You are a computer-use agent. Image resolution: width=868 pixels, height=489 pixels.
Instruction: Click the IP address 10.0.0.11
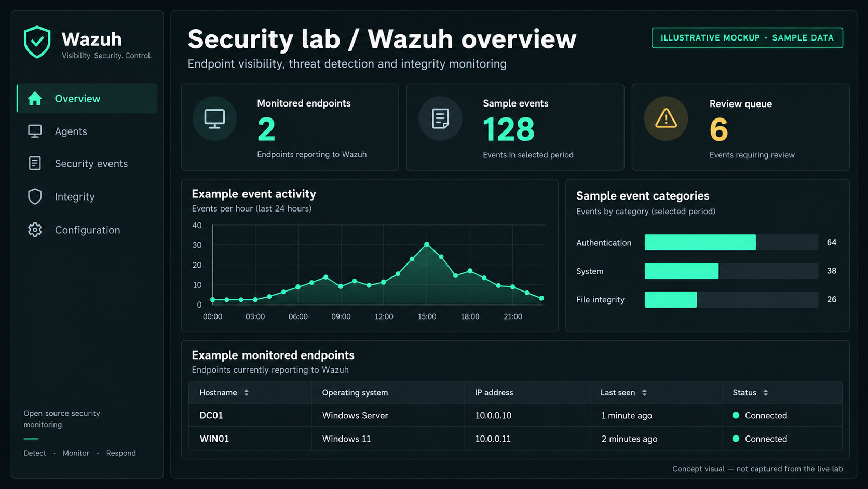pyautogui.click(x=493, y=439)
